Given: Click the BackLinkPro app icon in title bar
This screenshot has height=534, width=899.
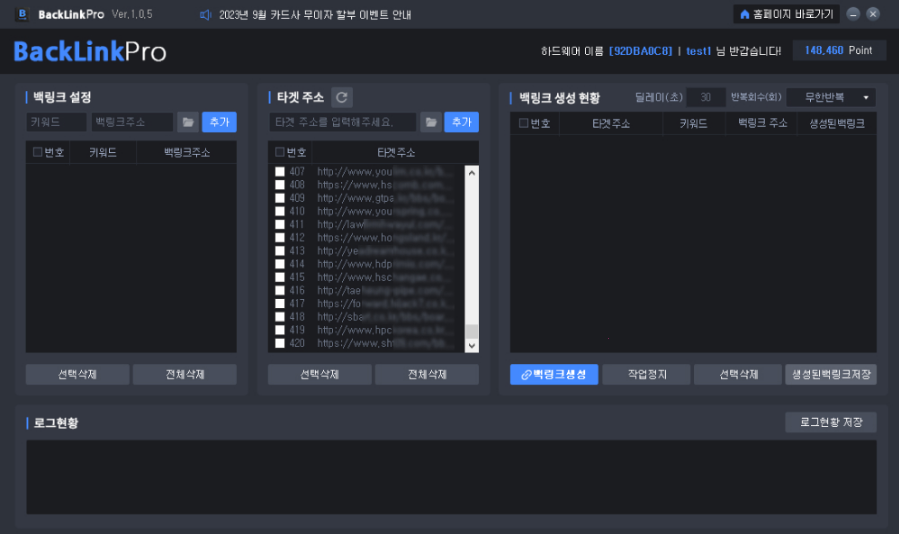Looking at the screenshot, I should 22,14.
